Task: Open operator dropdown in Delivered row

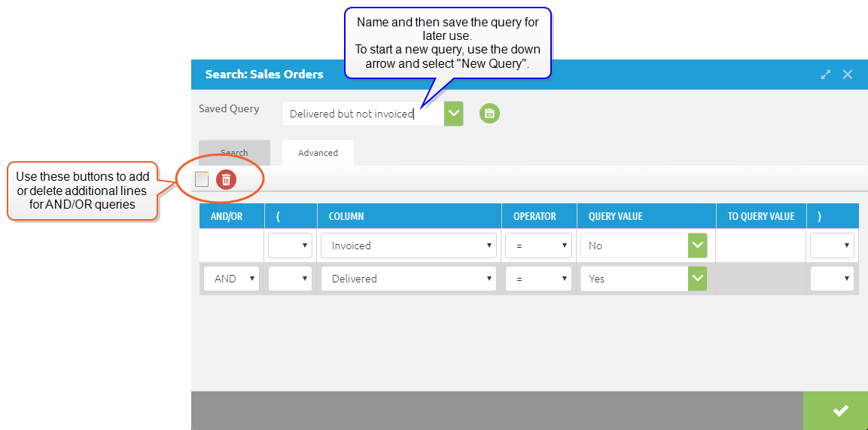Action: 538,279
